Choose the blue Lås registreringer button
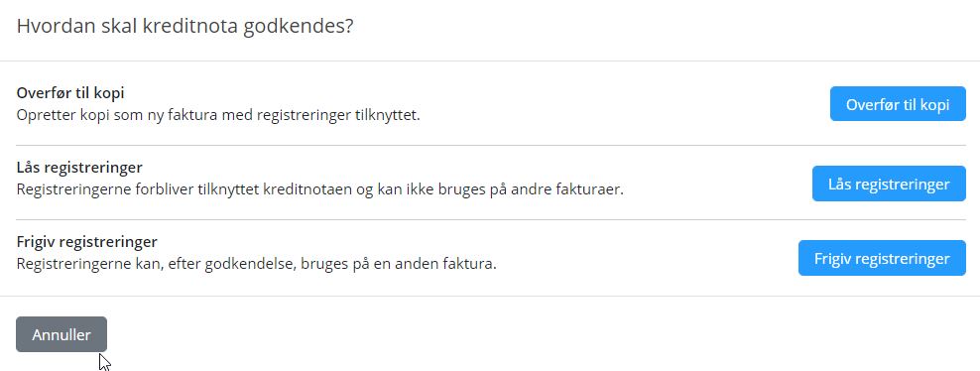The width and height of the screenshot is (980, 371). pyautogui.click(x=889, y=184)
